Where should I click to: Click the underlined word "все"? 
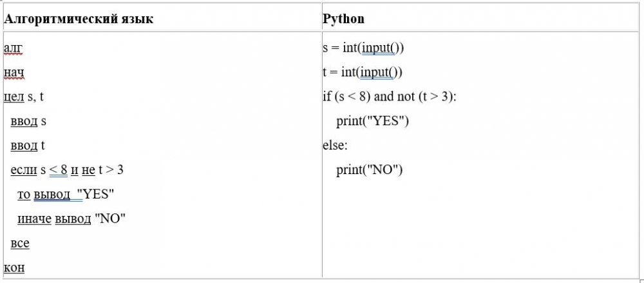point(20,244)
